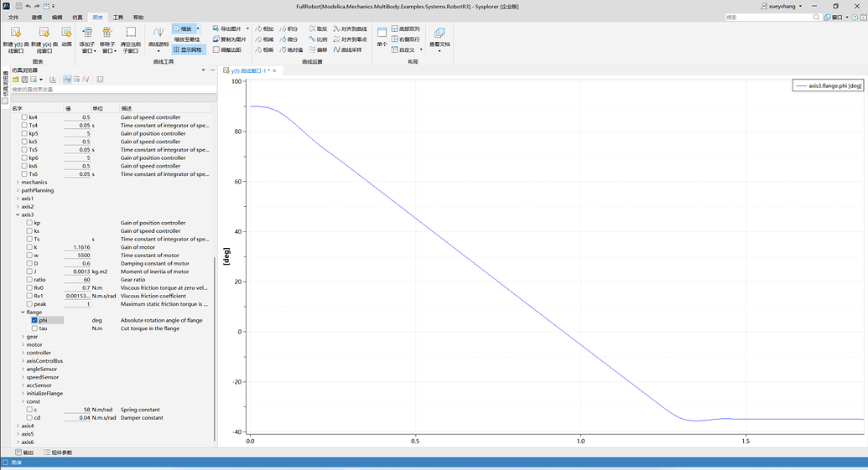Open the 动画 animation tool
Screen dimensions: 868x470
[x=66, y=37]
